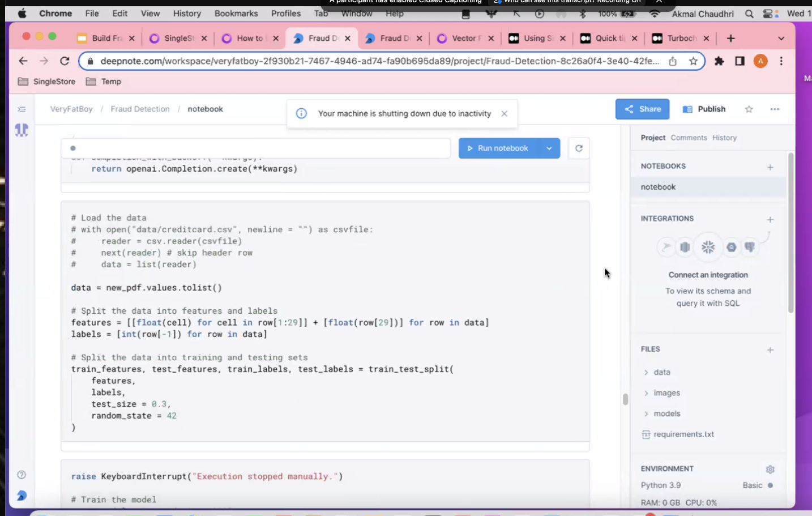The height and width of the screenshot is (516, 812).
Task: Expand the data folder
Action: click(661, 372)
